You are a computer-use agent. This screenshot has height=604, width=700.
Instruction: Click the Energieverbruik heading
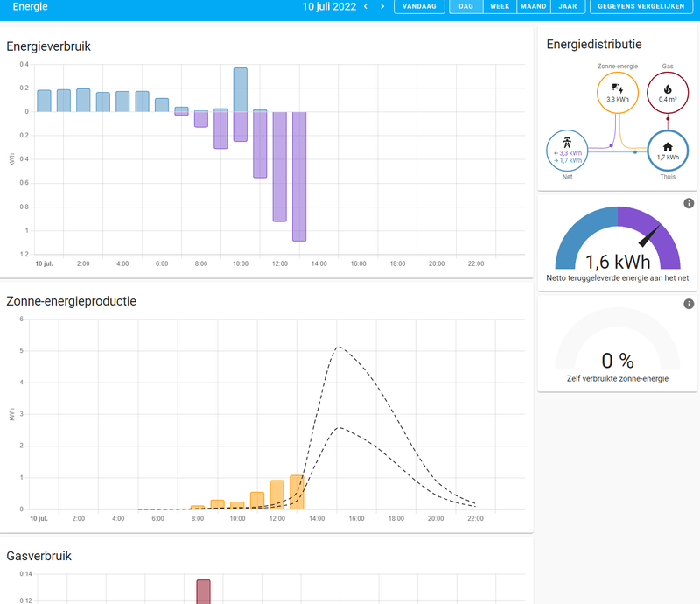point(48,46)
